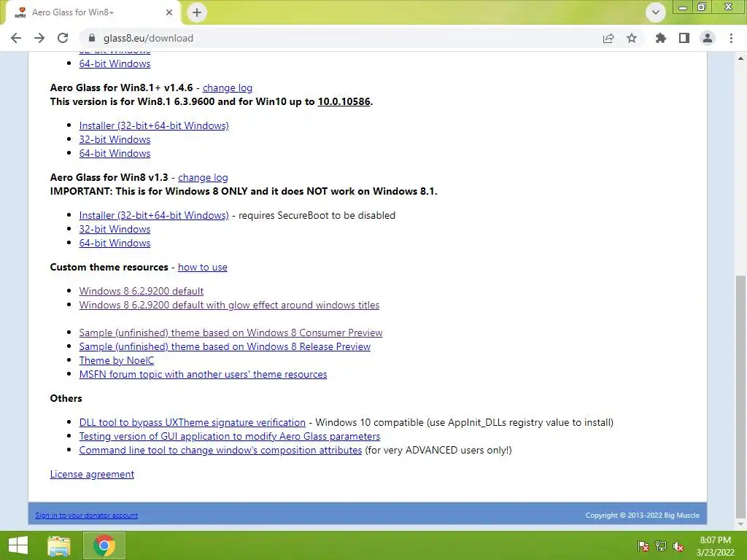Download Win8 v1.3 32-bit Windows build
This screenshot has width=747, height=560.
pos(115,229)
